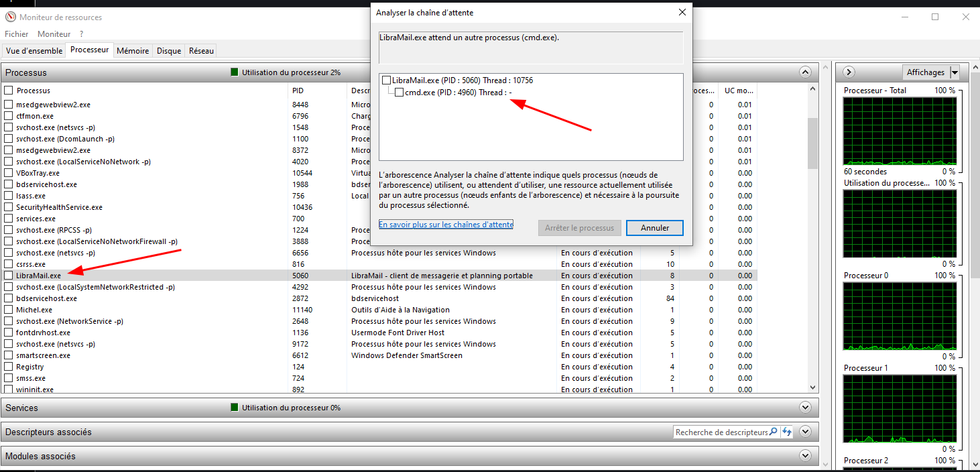Maximize the Moniteur de ressources window
This screenshot has height=472, width=980.
coord(935,17)
